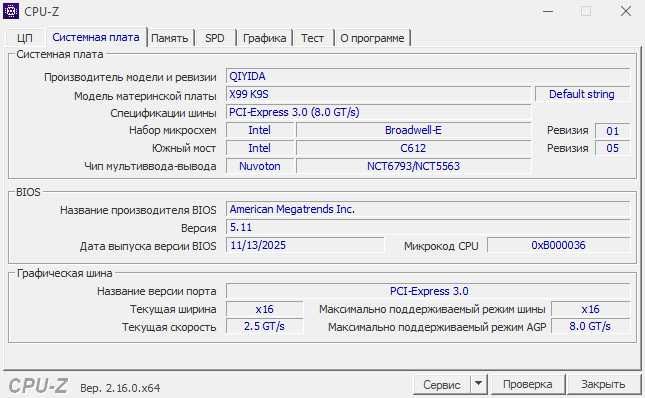This screenshot has width=645, height=398.
Task: Select the C612 southbridge value
Action: pyautogui.click(x=413, y=148)
